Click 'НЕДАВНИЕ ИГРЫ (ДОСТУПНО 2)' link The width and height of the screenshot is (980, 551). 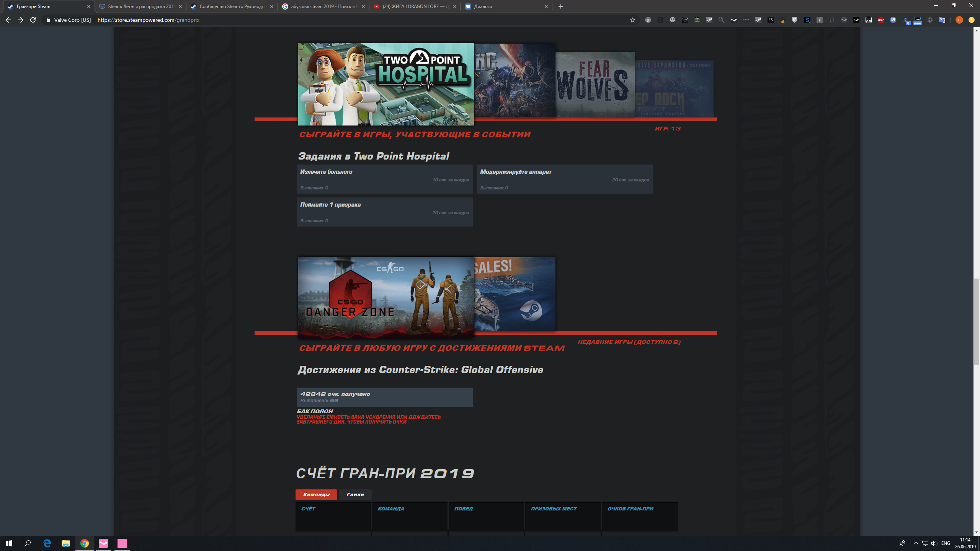click(629, 342)
